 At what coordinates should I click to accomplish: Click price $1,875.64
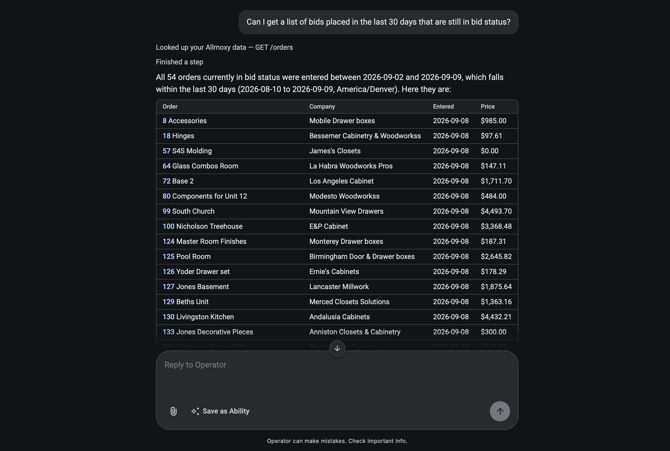click(x=496, y=287)
